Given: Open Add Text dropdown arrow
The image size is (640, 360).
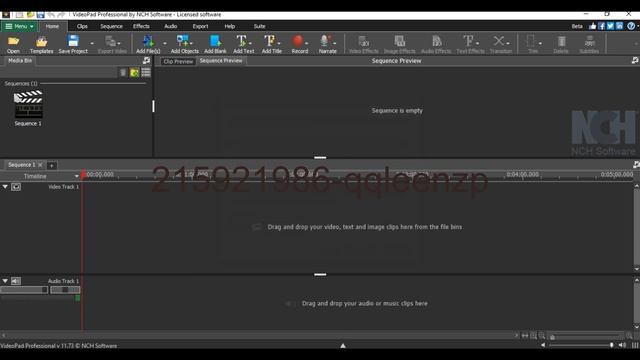Looking at the screenshot, I should click(250, 43).
